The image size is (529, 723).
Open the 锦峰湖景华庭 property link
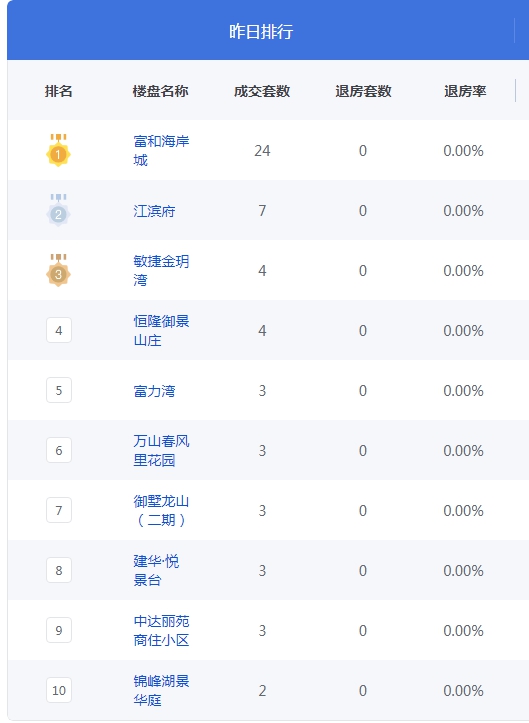pyautogui.click(x=161, y=690)
